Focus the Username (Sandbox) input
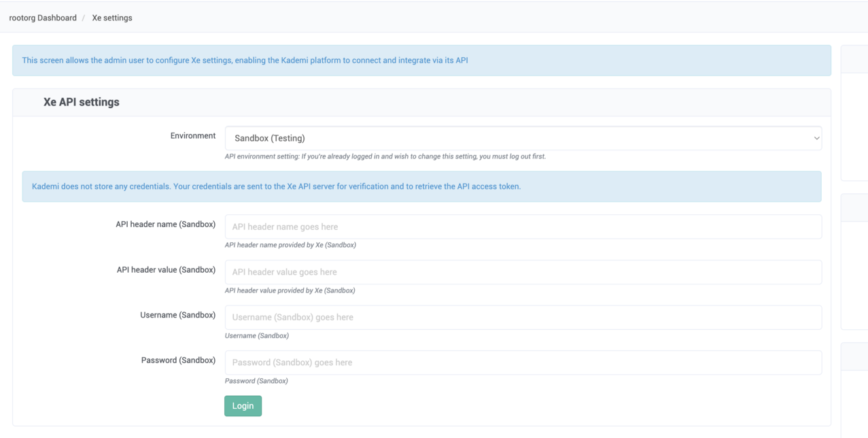 (523, 317)
